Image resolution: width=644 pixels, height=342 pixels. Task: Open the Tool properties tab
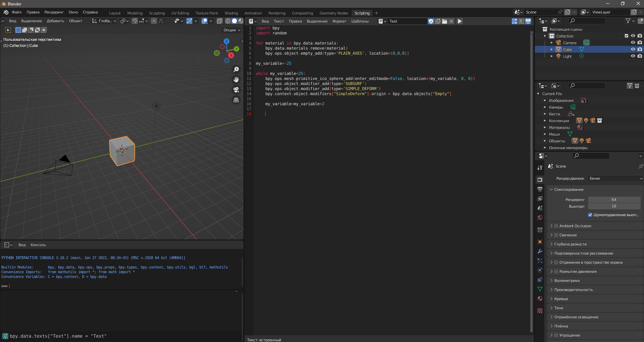pos(540,168)
